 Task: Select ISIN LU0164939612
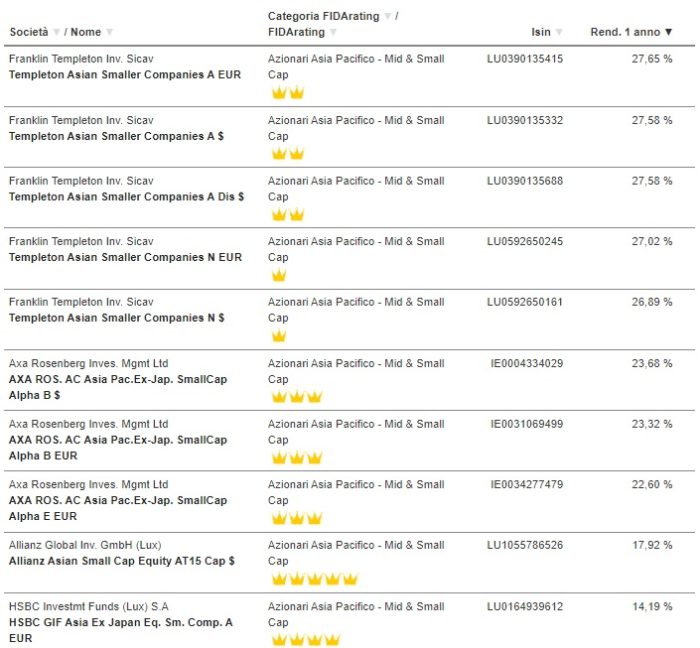[x=525, y=606]
